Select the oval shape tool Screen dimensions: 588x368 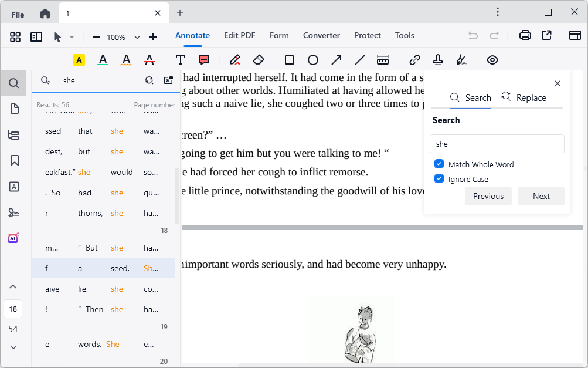[x=312, y=59]
